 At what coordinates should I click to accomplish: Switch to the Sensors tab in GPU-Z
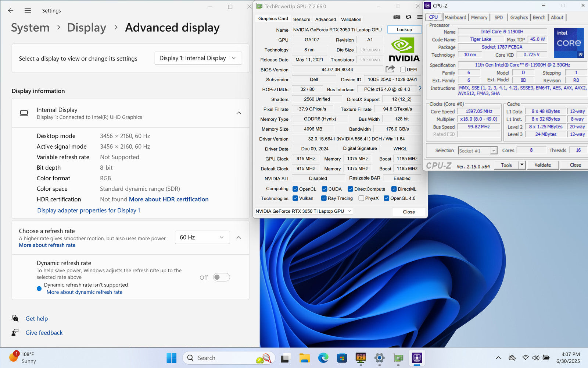(x=301, y=19)
